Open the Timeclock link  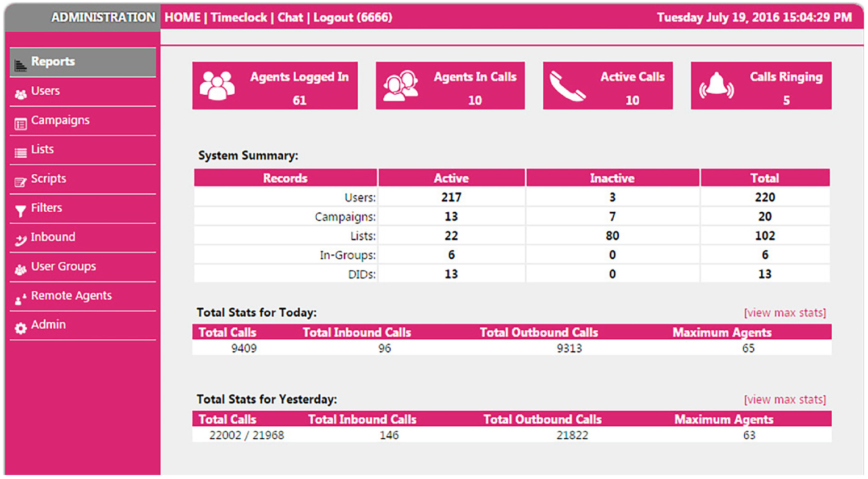(x=238, y=18)
